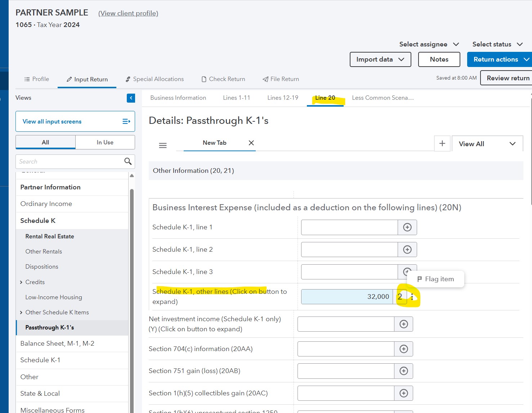Switch to the In Use filter

pos(105,142)
